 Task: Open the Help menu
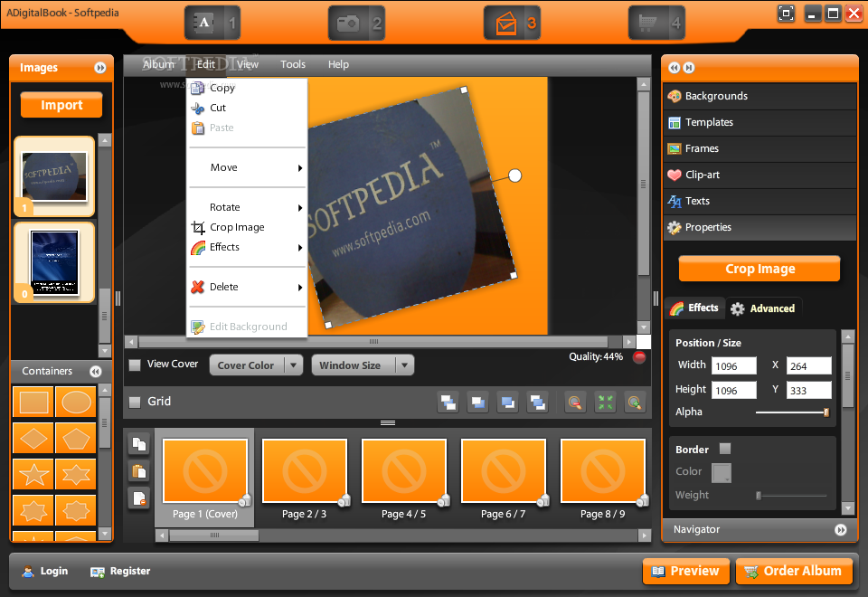pyautogui.click(x=338, y=64)
